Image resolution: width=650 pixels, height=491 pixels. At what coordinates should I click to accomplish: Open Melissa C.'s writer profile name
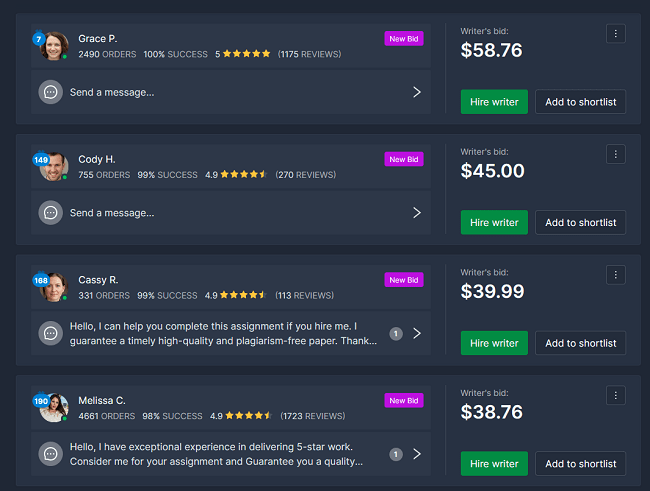pos(101,400)
